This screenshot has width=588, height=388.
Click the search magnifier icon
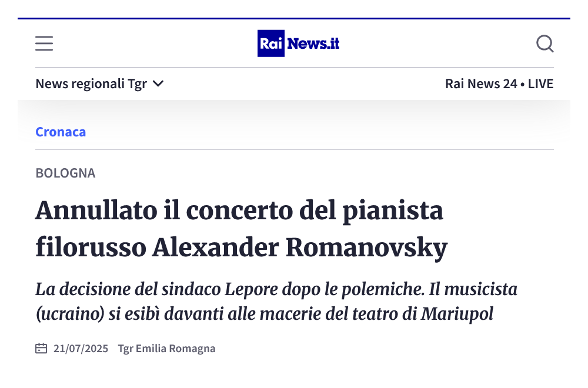tap(545, 44)
